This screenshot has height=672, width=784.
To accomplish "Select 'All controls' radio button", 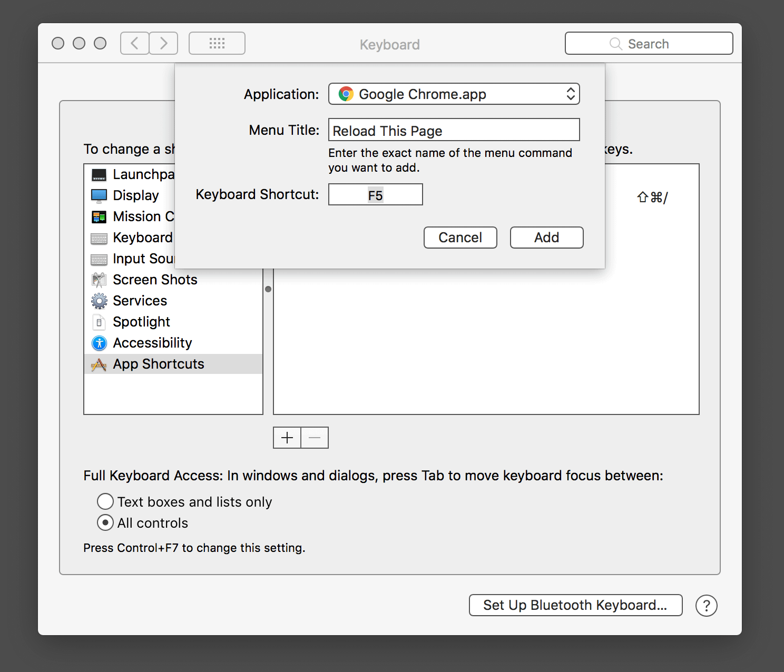I will [105, 522].
